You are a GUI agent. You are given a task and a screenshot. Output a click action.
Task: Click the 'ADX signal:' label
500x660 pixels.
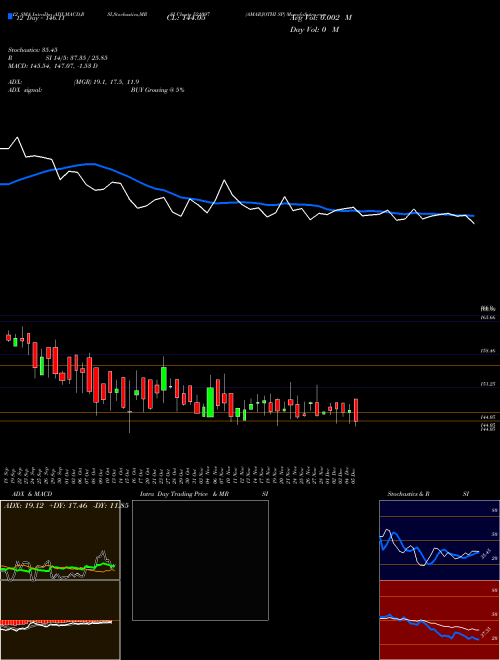tap(25, 90)
